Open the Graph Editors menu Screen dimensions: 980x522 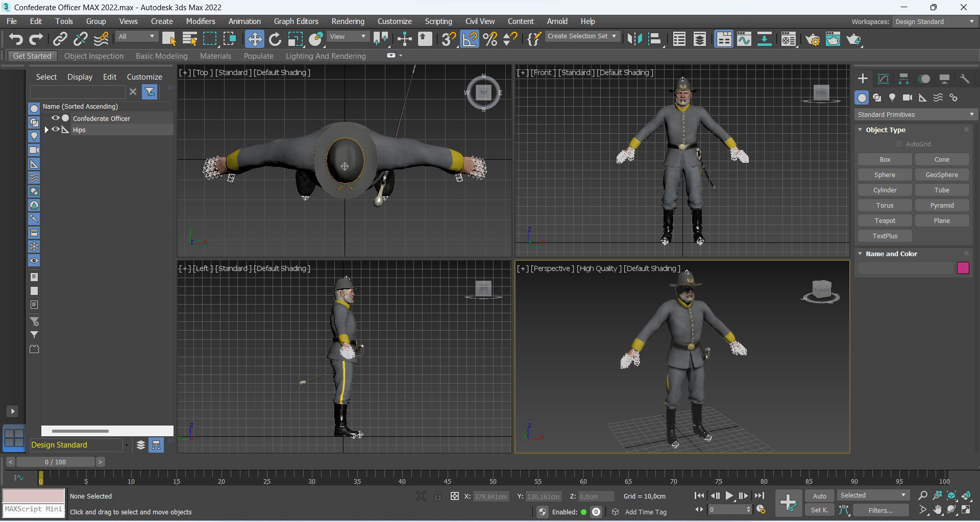point(296,21)
